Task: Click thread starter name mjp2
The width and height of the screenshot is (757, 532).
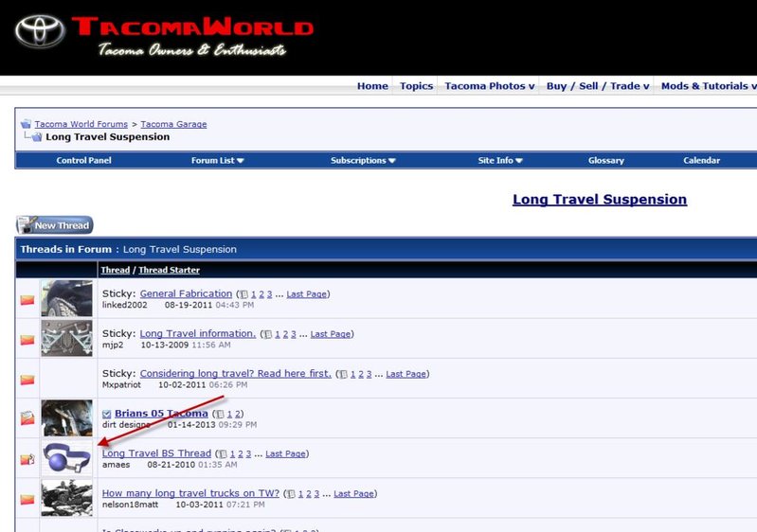Action: (x=113, y=345)
